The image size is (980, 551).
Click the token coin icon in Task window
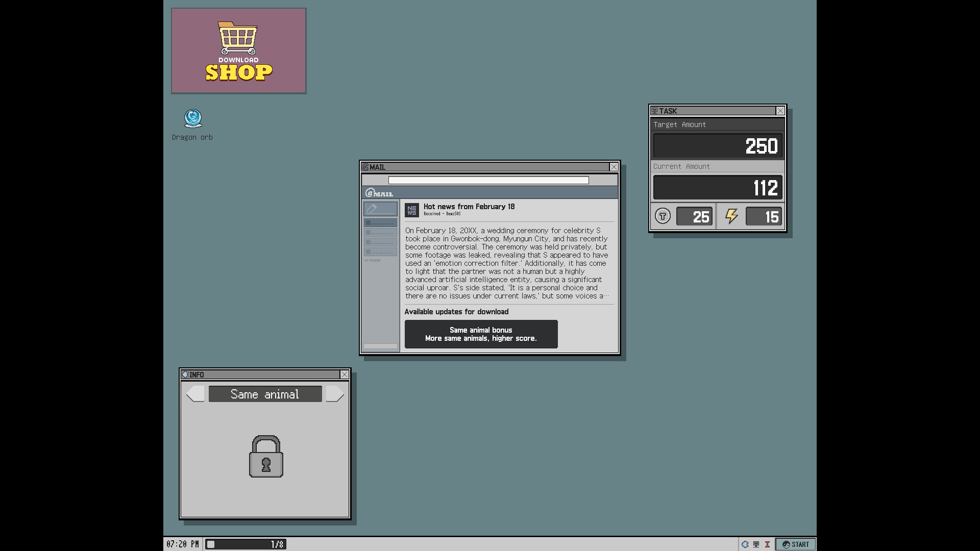(663, 216)
